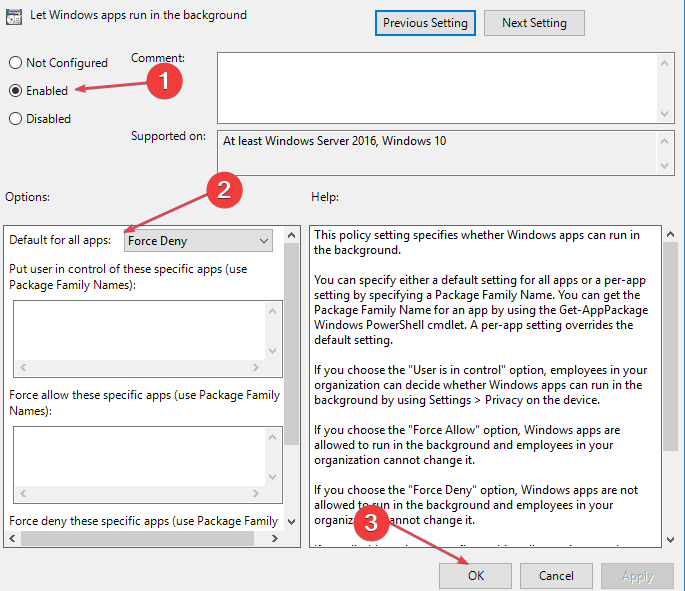
Task: Click left arrow in Force allow apps box
Action: click(23, 494)
